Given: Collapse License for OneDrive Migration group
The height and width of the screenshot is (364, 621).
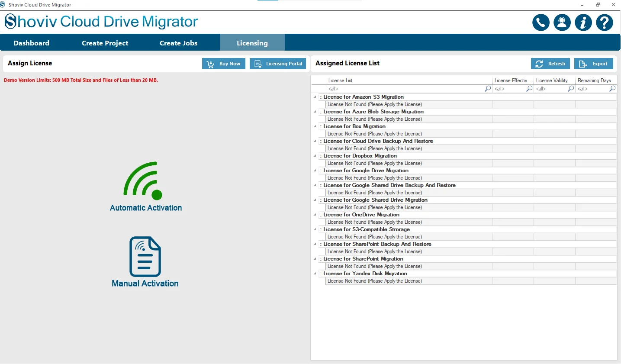Looking at the screenshot, I should point(315,215).
